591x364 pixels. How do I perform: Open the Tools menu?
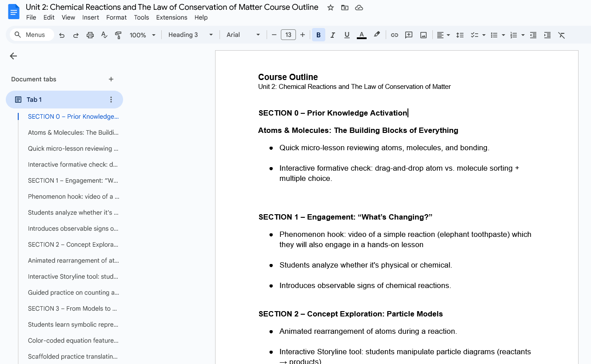click(141, 17)
